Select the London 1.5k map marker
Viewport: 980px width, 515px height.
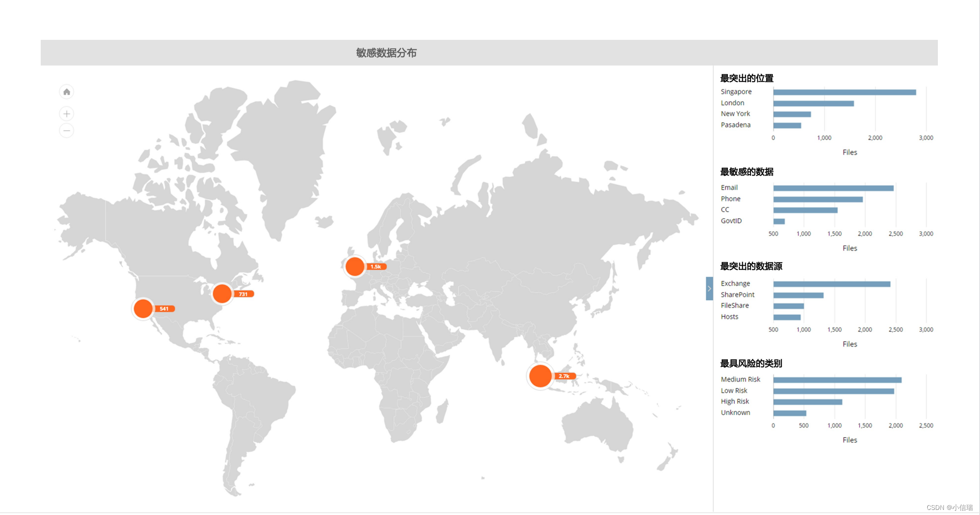[x=355, y=266]
